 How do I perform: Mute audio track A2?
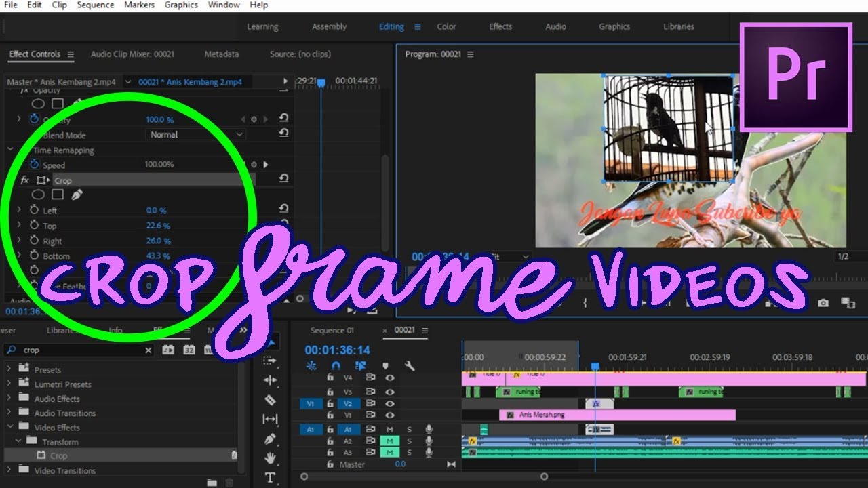(390, 441)
